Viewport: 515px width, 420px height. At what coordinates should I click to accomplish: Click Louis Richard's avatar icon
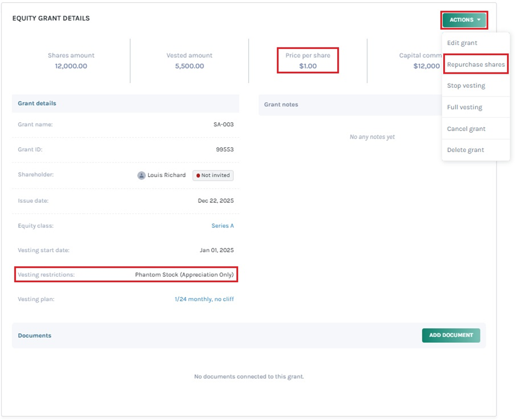pyautogui.click(x=142, y=175)
